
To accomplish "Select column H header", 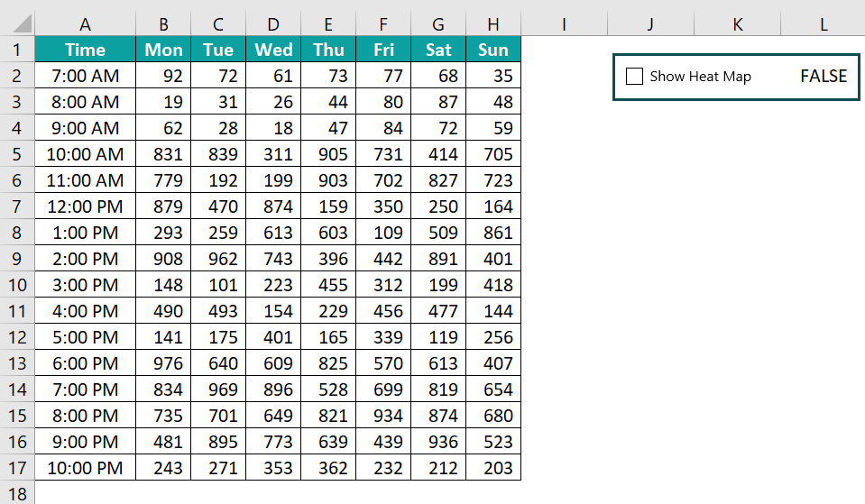I will coord(493,24).
